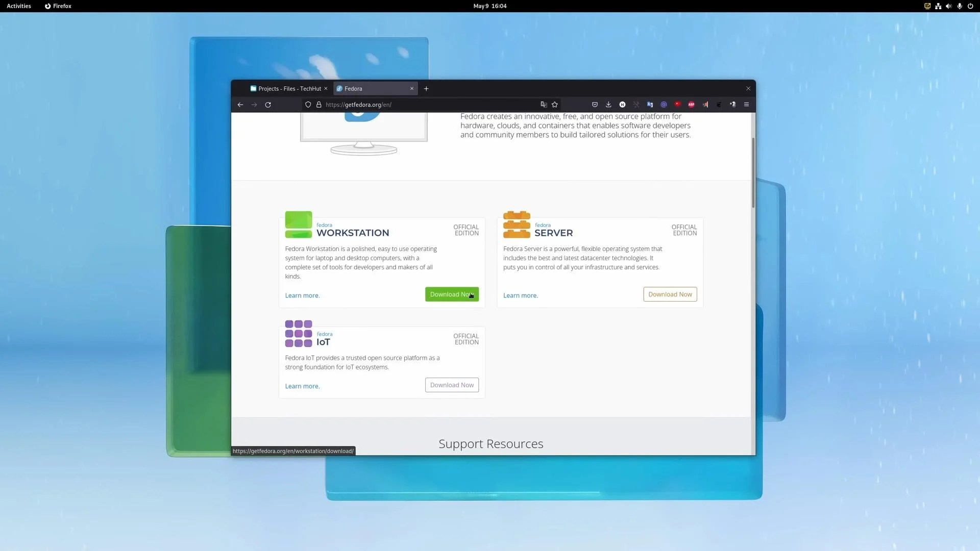This screenshot has width=980, height=551.
Task: Open the clock and calendar May 9 16:04
Action: pyautogui.click(x=490, y=6)
